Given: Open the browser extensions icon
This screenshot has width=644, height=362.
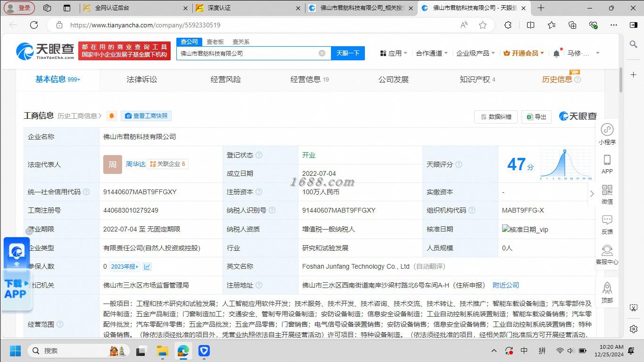Looking at the screenshot, I should tap(508, 25).
